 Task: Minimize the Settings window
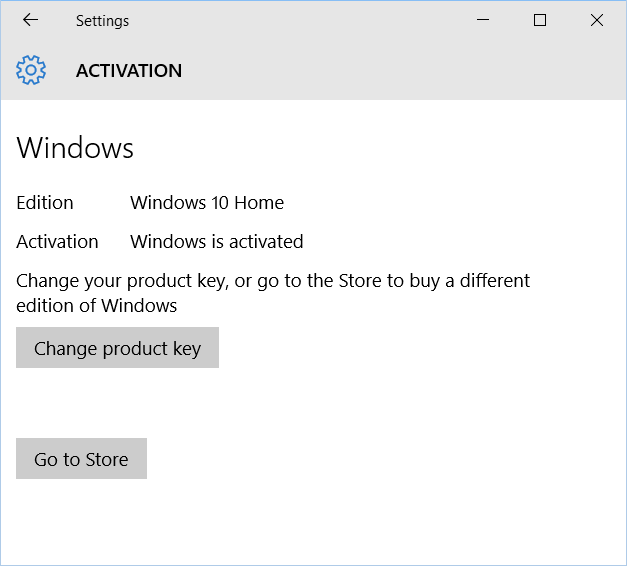[x=483, y=20]
